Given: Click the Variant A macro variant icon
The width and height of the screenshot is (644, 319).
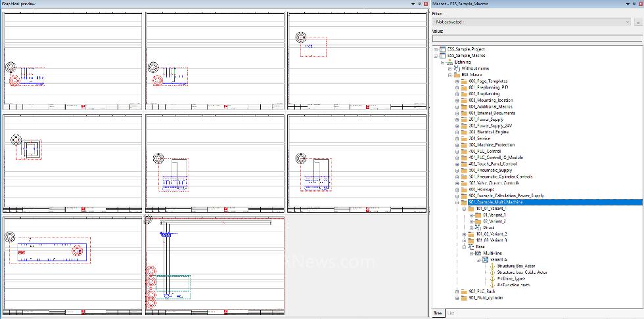Looking at the screenshot, I should point(484,259).
